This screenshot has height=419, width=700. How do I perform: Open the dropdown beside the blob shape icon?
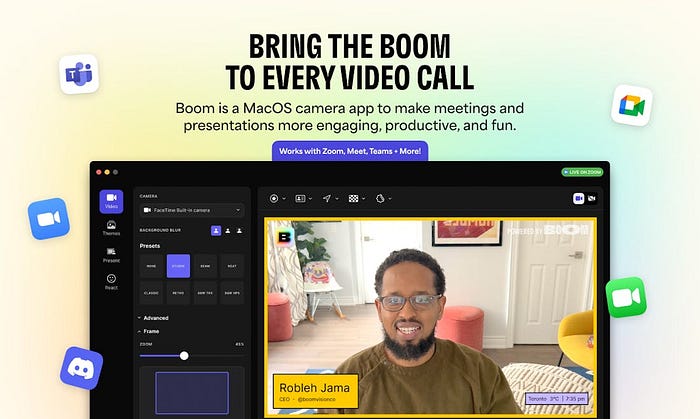click(x=390, y=199)
